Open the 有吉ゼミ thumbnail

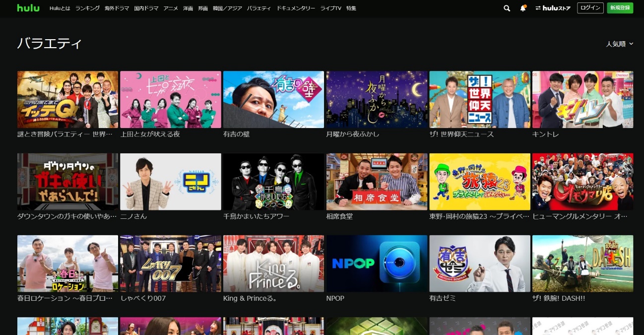480,264
